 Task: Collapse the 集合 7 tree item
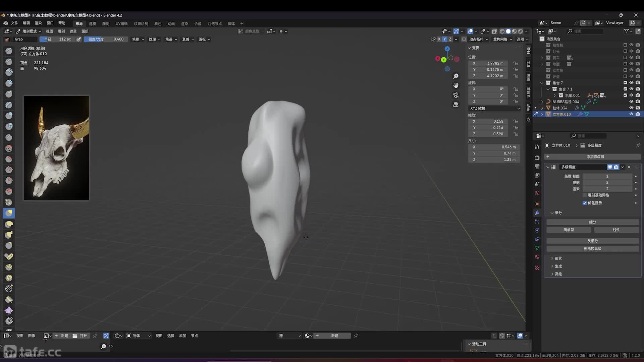pyautogui.click(x=542, y=83)
